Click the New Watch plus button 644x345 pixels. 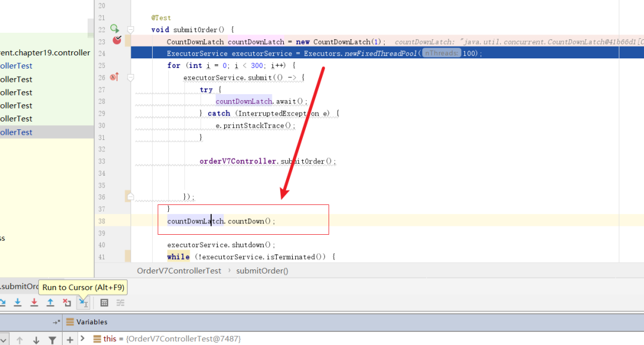(70, 340)
